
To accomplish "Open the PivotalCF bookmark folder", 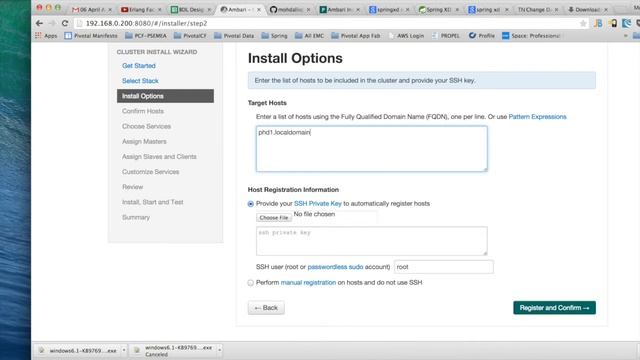I will pos(190,36).
